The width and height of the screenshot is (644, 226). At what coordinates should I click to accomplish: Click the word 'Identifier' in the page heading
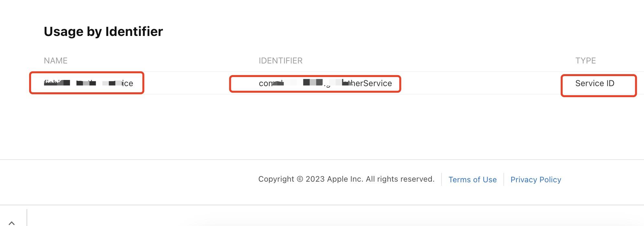[134, 31]
